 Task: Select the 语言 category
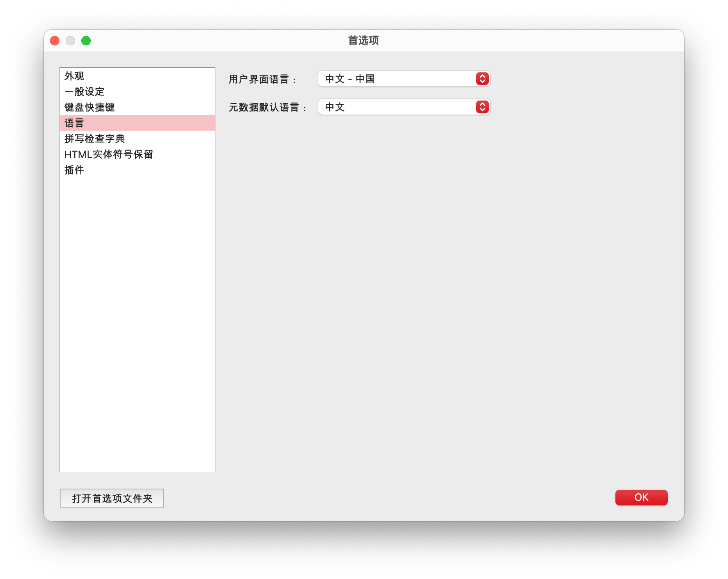click(x=137, y=123)
